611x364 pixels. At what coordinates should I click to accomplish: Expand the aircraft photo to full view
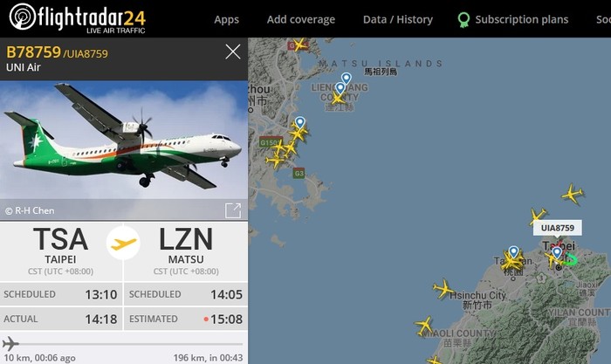[233, 210]
